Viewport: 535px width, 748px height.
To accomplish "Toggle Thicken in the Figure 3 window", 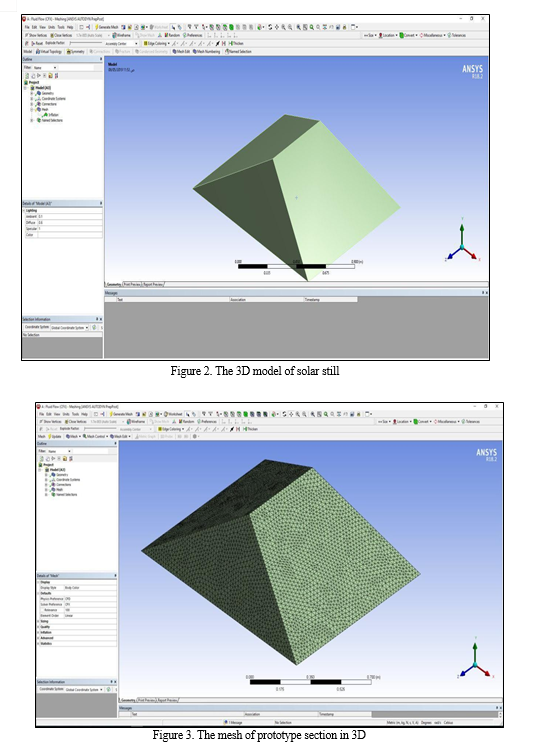I will click(251, 429).
